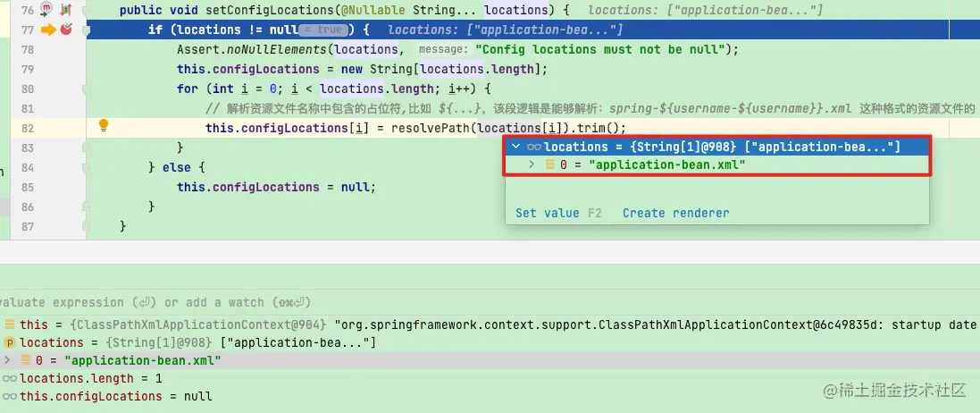The height and width of the screenshot is (413, 980).
Task: Click the glasses icon beside locations in the popup
Action: coord(533,147)
